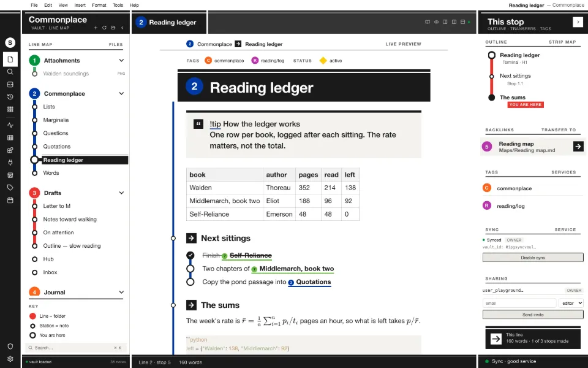
Task: Uncheck the finished Self-Reliance task
Action: click(x=190, y=255)
